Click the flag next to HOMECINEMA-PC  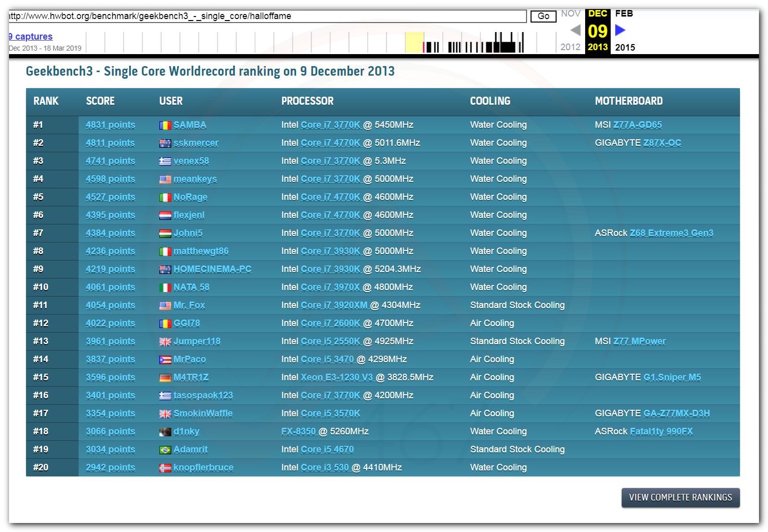click(x=165, y=270)
